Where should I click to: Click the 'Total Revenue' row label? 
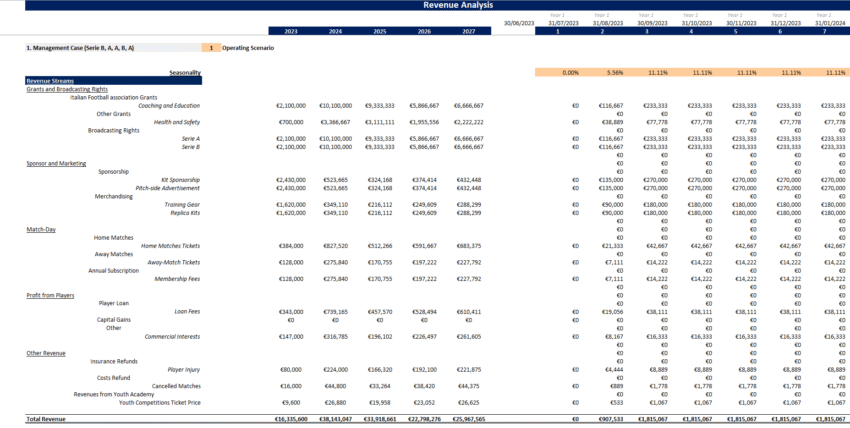46,419
